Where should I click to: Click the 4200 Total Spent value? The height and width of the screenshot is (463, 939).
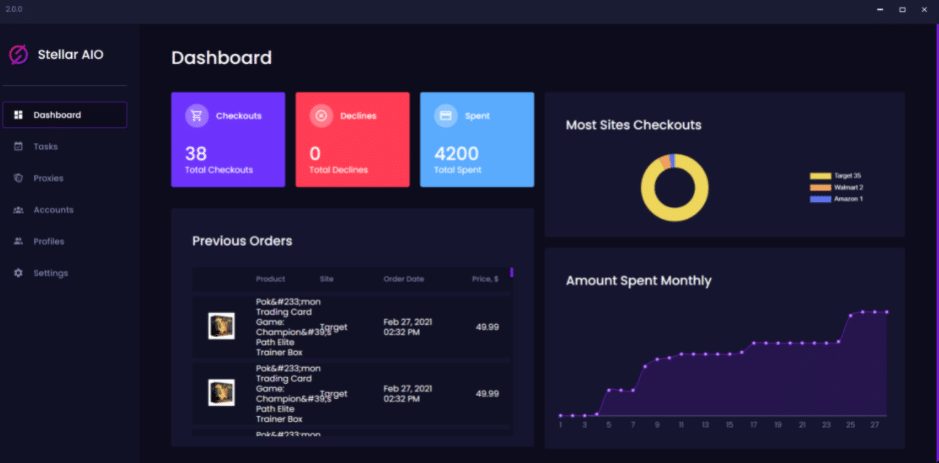click(456, 154)
